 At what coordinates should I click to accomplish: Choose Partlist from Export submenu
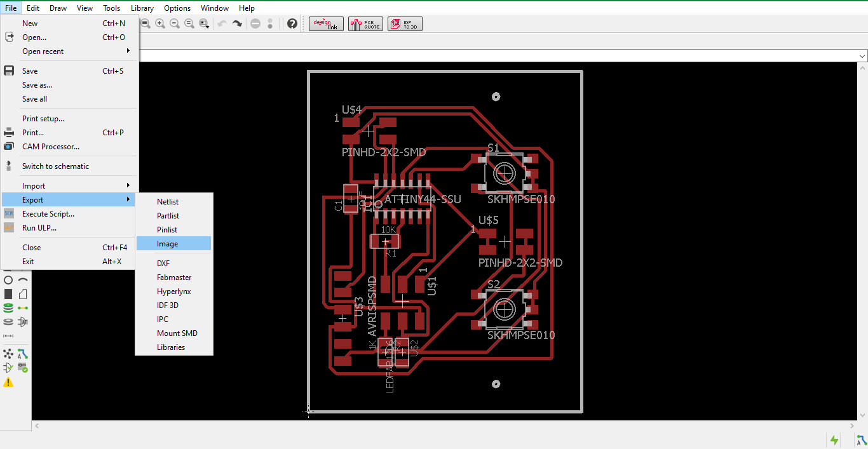pyautogui.click(x=174, y=216)
